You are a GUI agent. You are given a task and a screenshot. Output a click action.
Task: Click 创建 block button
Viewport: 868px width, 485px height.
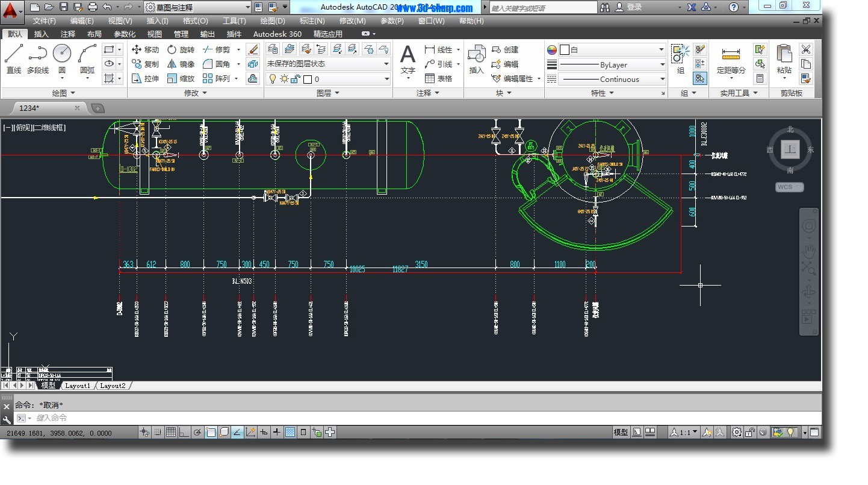coord(505,49)
